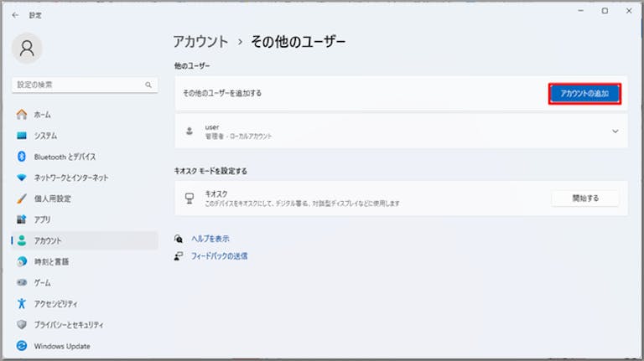Screen dimensions: 644x361
Task: Click the アカウント person icon
Action: [x=22, y=240]
